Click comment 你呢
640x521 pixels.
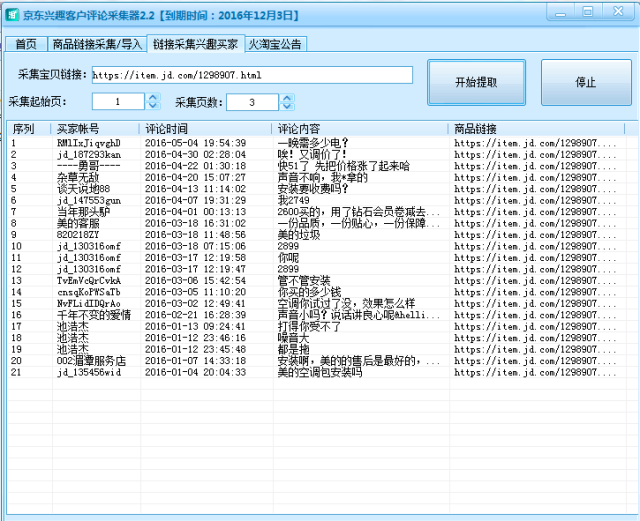tap(288, 258)
